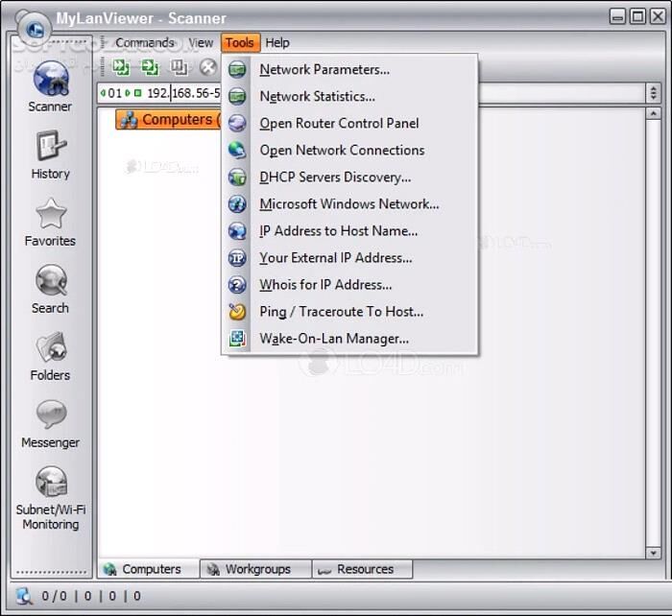Switch to the Resources bottom tab
672x616 pixels.
point(363,569)
